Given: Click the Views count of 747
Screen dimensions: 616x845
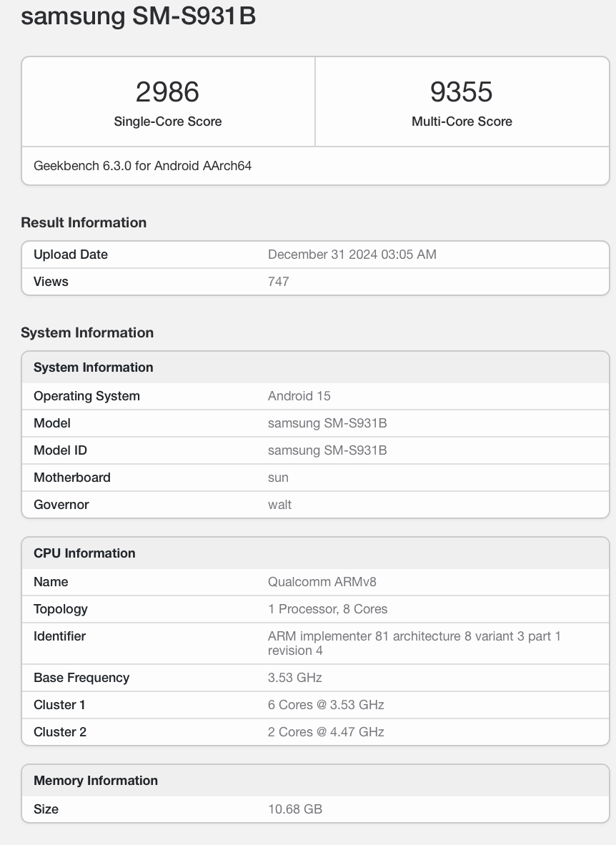Looking at the screenshot, I should click(x=278, y=282).
